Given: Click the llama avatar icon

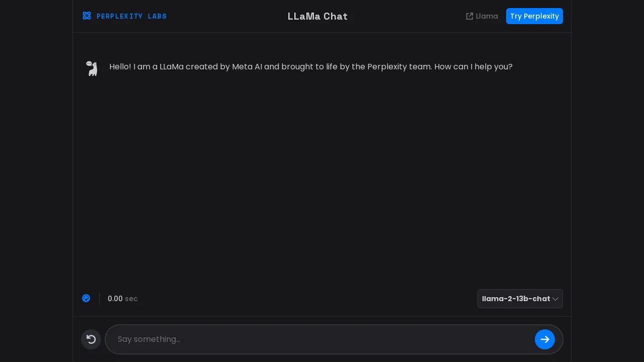Looking at the screenshot, I should (x=93, y=69).
